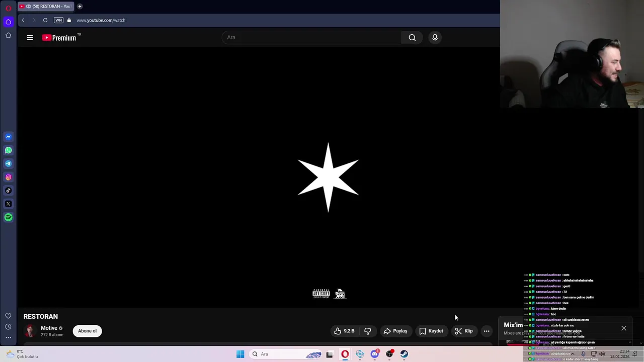Open Motive channel avatar
The width and height of the screenshot is (644, 362).
(30, 331)
